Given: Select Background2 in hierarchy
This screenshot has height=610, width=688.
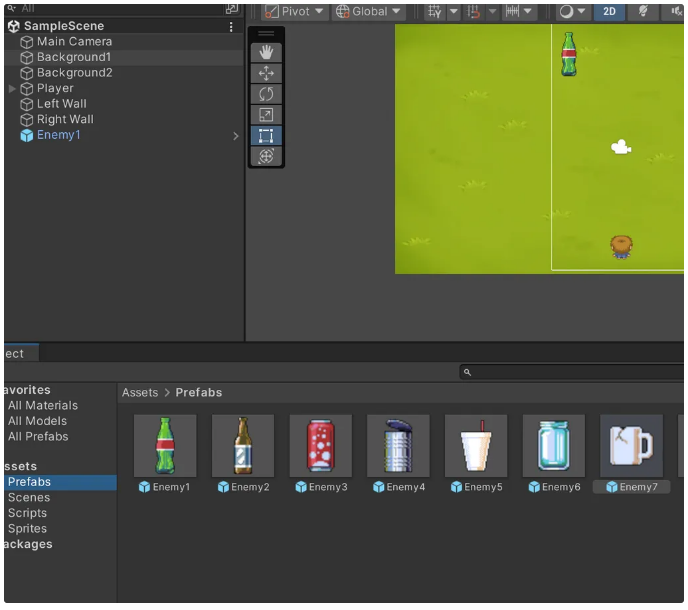Looking at the screenshot, I should (x=124, y=73).
